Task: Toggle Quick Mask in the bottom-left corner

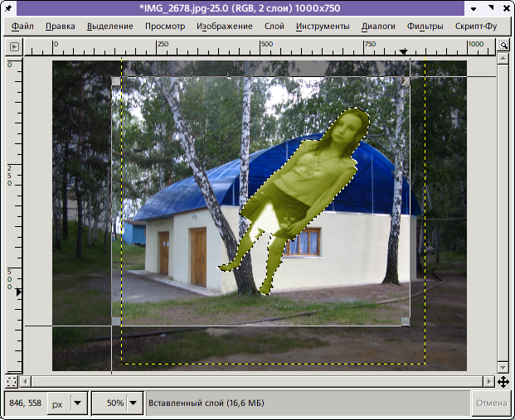Action: [12, 381]
